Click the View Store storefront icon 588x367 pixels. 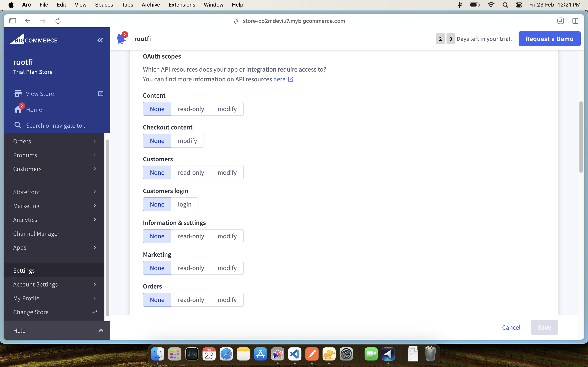click(18, 94)
